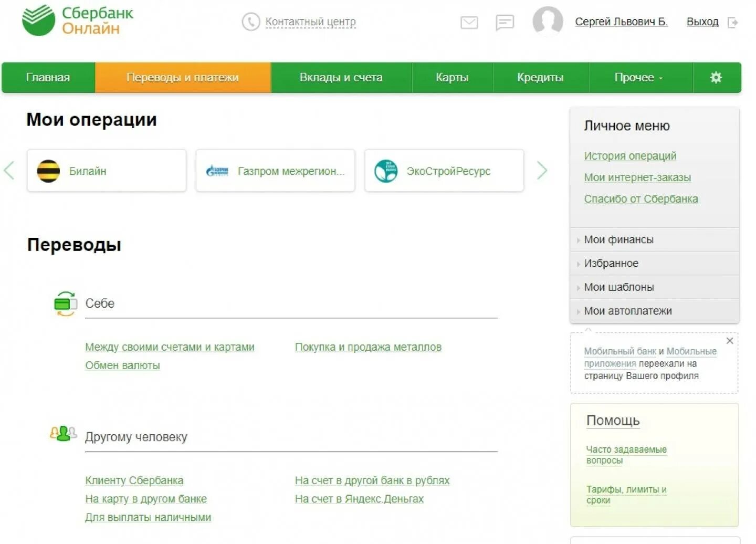
Task: Close the mobile bank notice
Action: pos(730,341)
